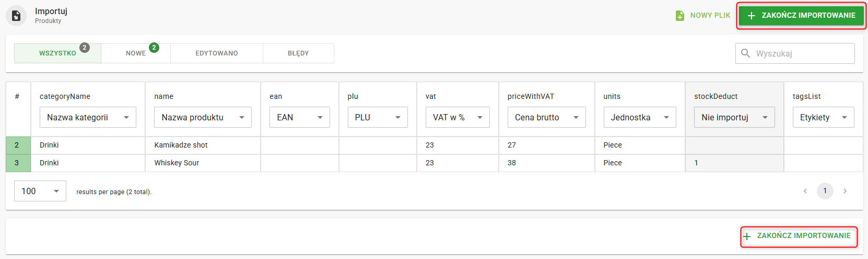The height and width of the screenshot is (259, 868).
Task: Click the plus icon on bottom ZAKOŃCZ IMPORTOWANIE
Action: pos(747,237)
